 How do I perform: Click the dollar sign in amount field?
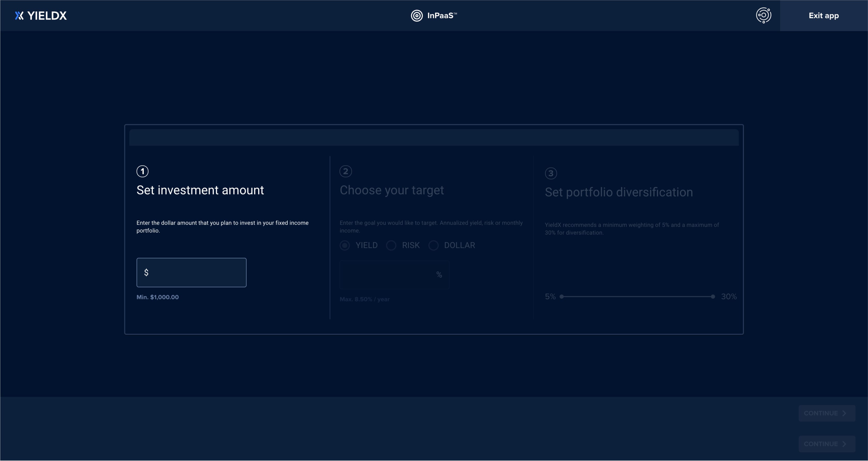[x=146, y=272]
